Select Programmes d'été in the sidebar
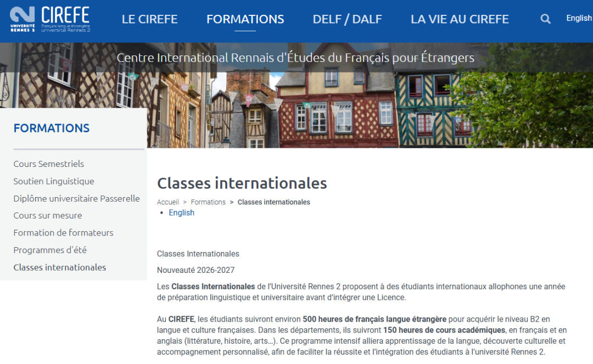Screen dimensions: 593x364 [49, 250]
